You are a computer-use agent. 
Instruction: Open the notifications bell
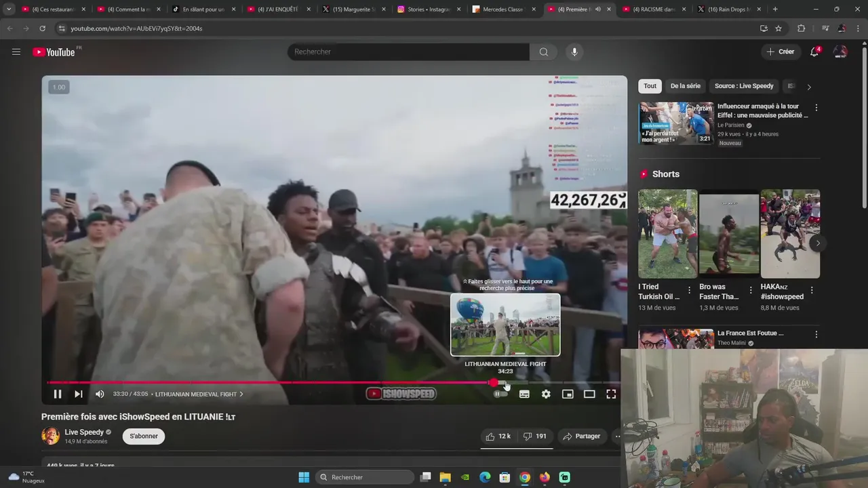pyautogui.click(x=815, y=52)
